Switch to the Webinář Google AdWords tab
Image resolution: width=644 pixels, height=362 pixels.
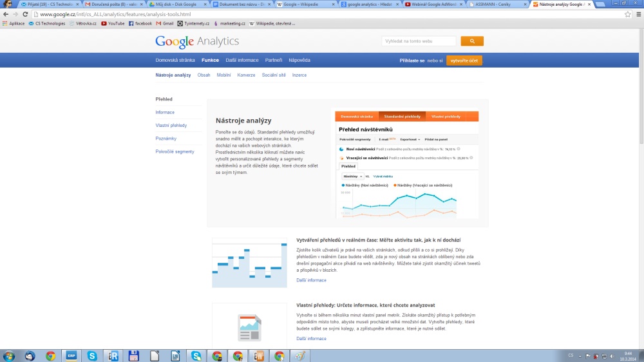click(x=433, y=4)
